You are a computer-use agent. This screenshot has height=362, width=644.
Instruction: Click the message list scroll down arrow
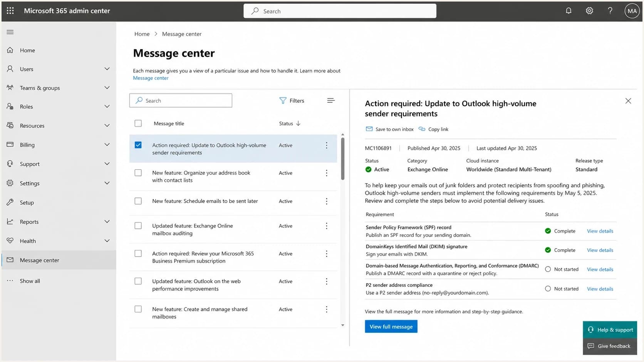(x=342, y=325)
